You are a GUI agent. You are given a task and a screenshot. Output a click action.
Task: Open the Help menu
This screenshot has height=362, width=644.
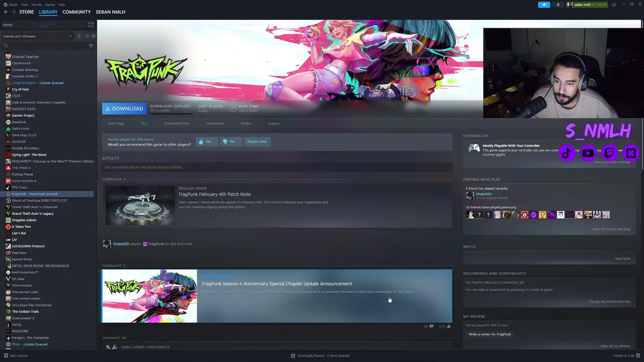click(x=61, y=5)
